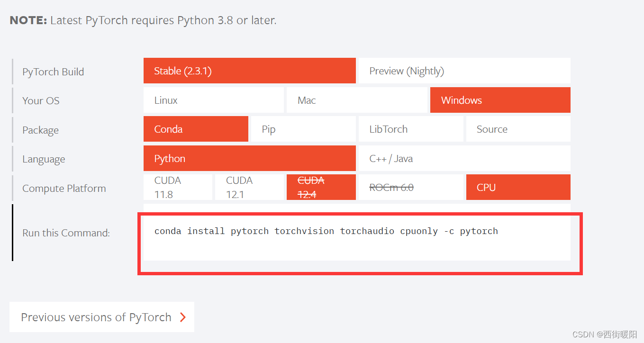
Task: Select Source package option
Action: [518, 129]
